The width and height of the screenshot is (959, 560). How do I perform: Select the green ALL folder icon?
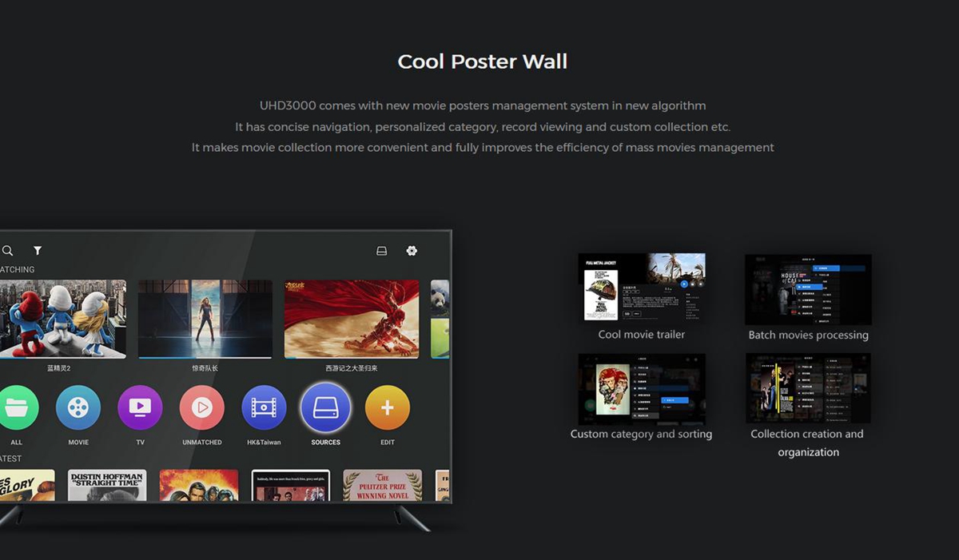18,407
